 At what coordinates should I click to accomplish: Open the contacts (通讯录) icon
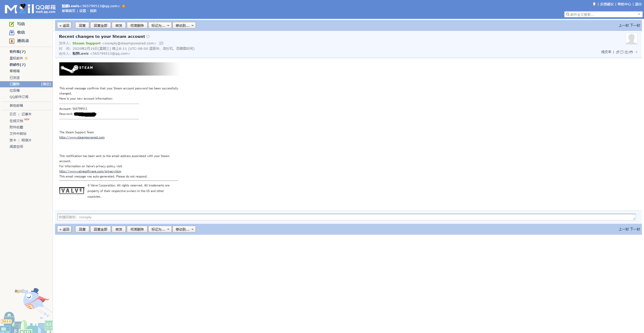12,41
